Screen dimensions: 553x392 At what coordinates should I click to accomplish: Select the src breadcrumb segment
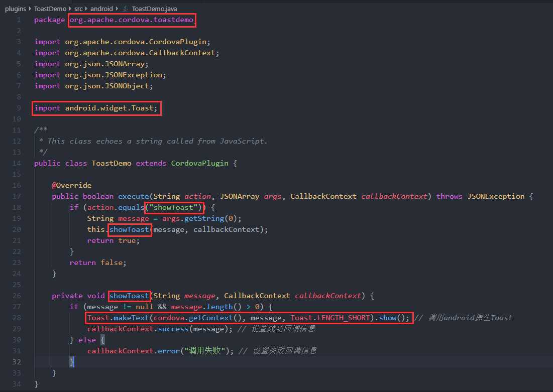coord(79,9)
